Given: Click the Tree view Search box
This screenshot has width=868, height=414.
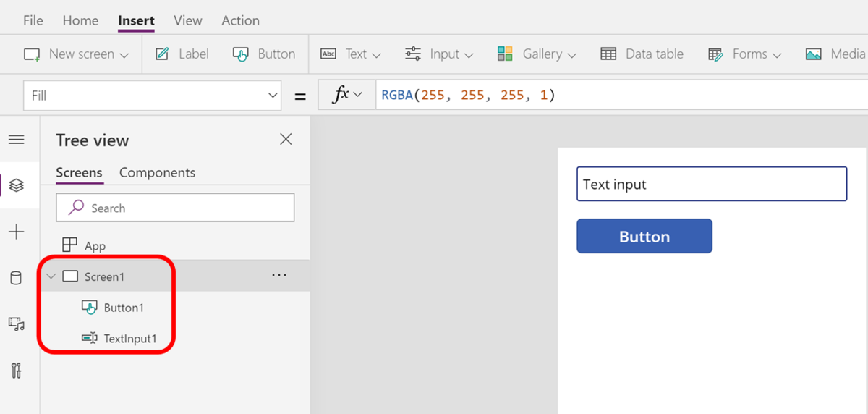Looking at the screenshot, I should click(175, 208).
